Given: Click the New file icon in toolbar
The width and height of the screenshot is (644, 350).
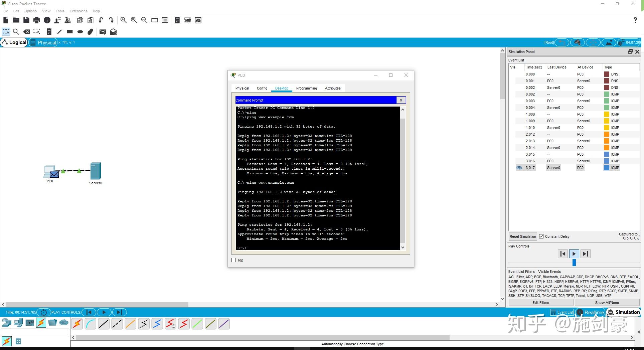Looking at the screenshot, I should pos(5,20).
